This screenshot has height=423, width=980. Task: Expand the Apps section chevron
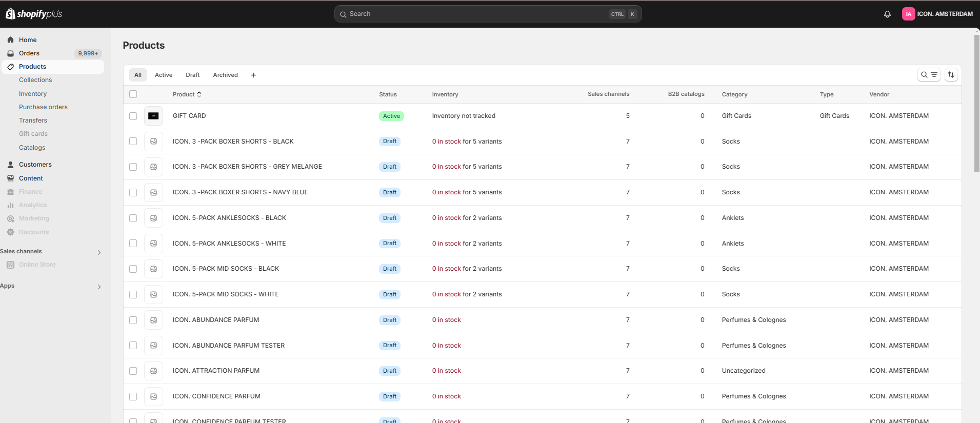(99, 287)
